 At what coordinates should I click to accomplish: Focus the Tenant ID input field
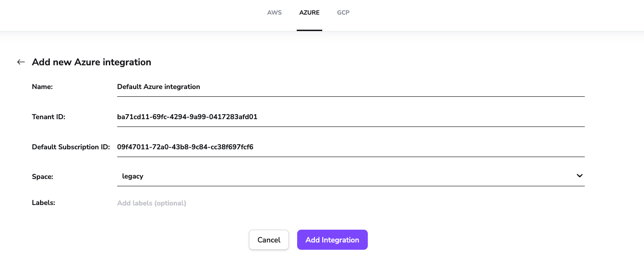(x=350, y=117)
